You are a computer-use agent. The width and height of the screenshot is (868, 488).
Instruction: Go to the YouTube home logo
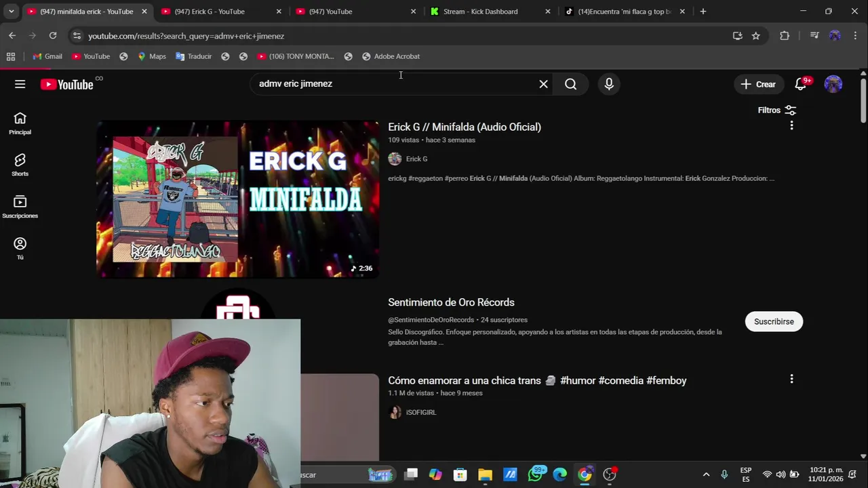[66, 84]
